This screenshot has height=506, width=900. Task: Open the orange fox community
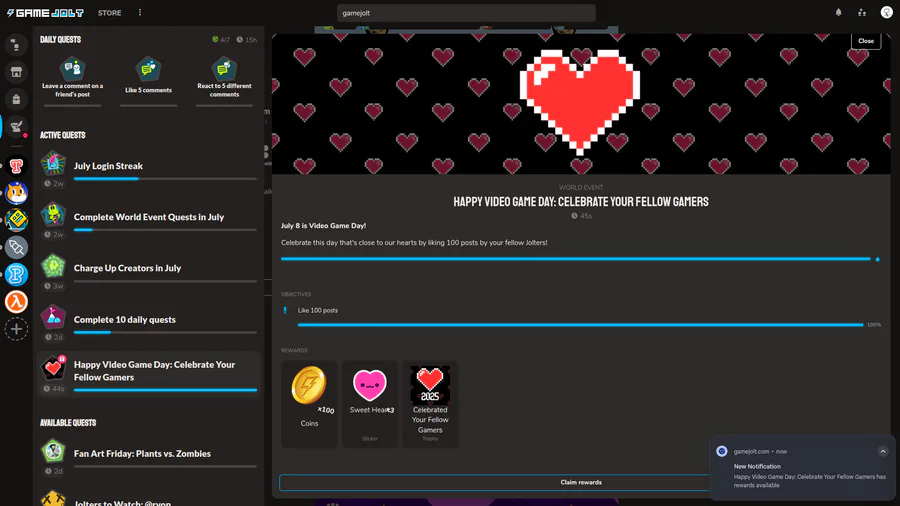(16, 193)
